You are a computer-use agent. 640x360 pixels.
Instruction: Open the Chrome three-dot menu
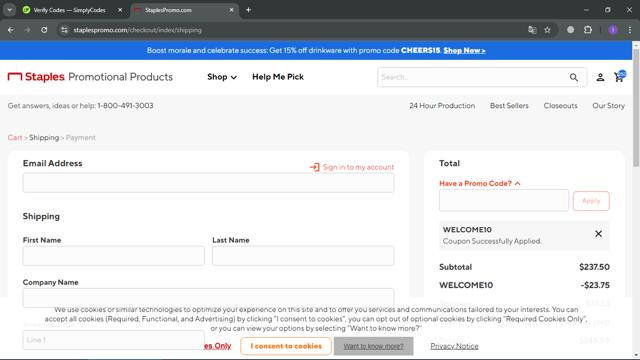click(x=630, y=30)
